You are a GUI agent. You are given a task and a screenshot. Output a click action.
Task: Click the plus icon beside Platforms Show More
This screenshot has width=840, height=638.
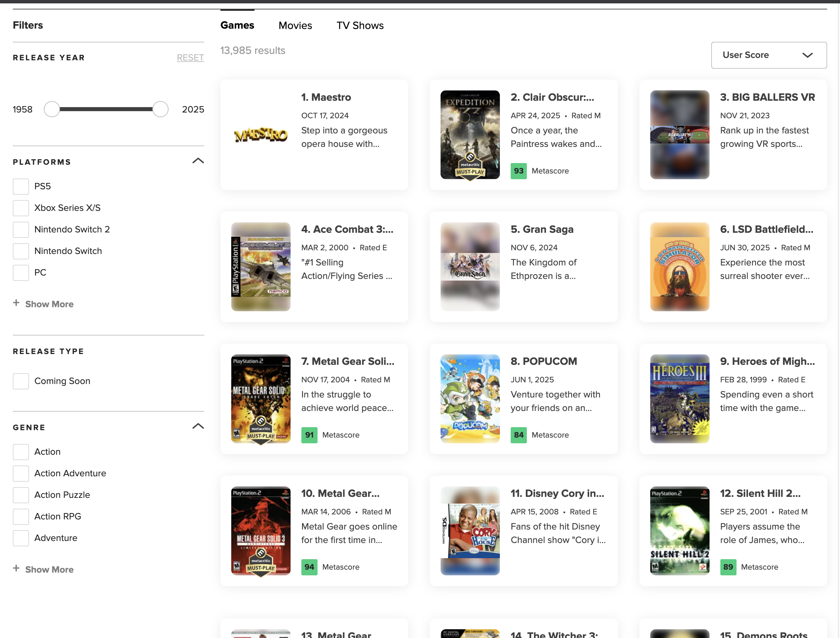click(16, 303)
